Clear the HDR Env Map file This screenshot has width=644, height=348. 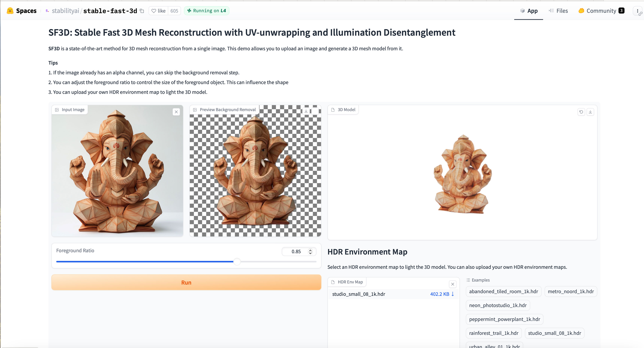(x=453, y=284)
